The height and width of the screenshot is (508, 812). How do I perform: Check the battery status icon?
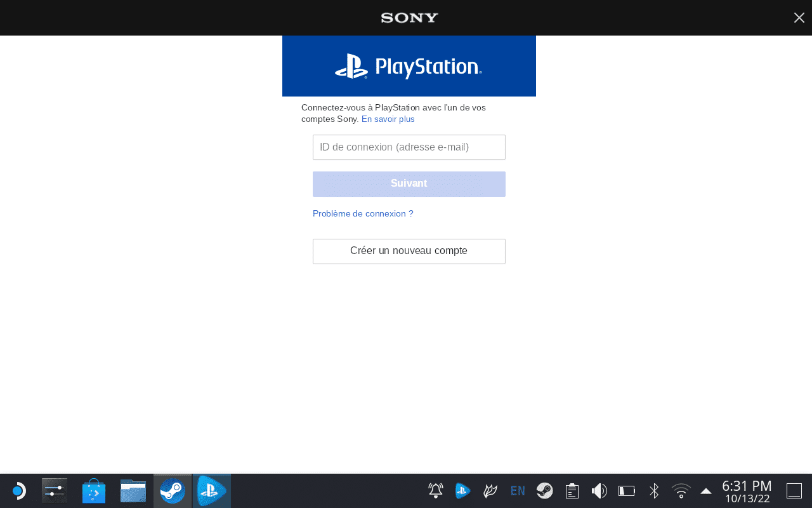(x=627, y=491)
